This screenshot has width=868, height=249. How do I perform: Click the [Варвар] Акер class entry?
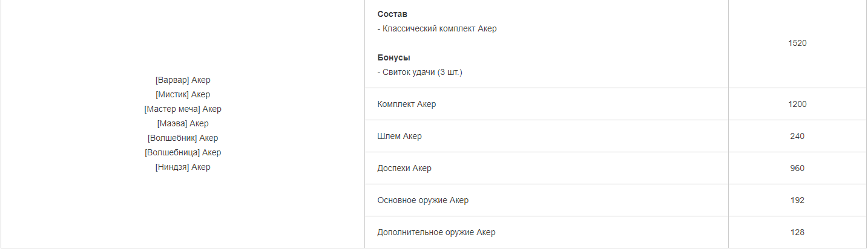click(183, 80)
